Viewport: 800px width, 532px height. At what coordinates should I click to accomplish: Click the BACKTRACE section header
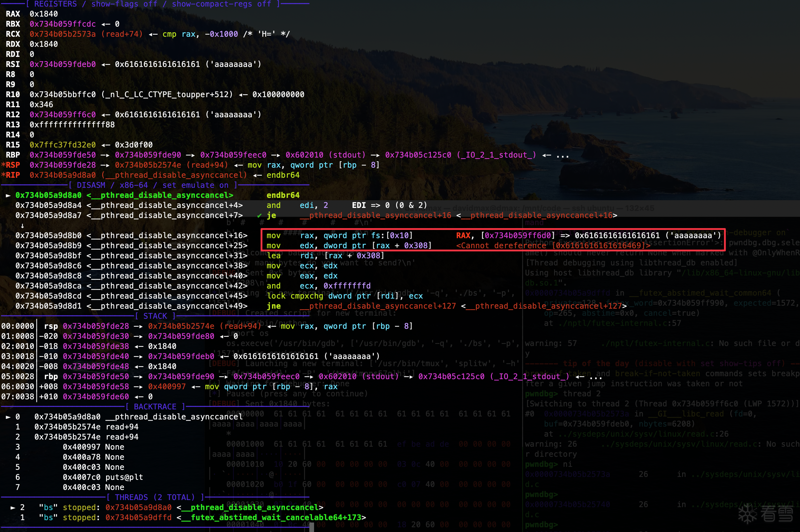point(156,407)
